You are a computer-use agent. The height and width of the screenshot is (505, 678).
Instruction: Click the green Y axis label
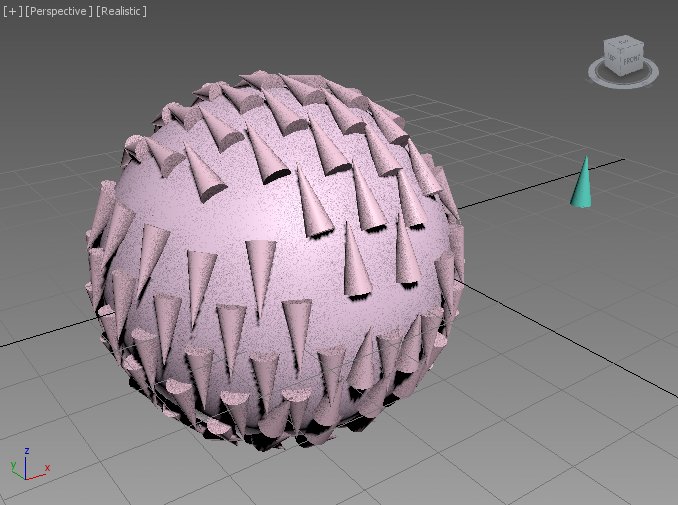point(12,465)
